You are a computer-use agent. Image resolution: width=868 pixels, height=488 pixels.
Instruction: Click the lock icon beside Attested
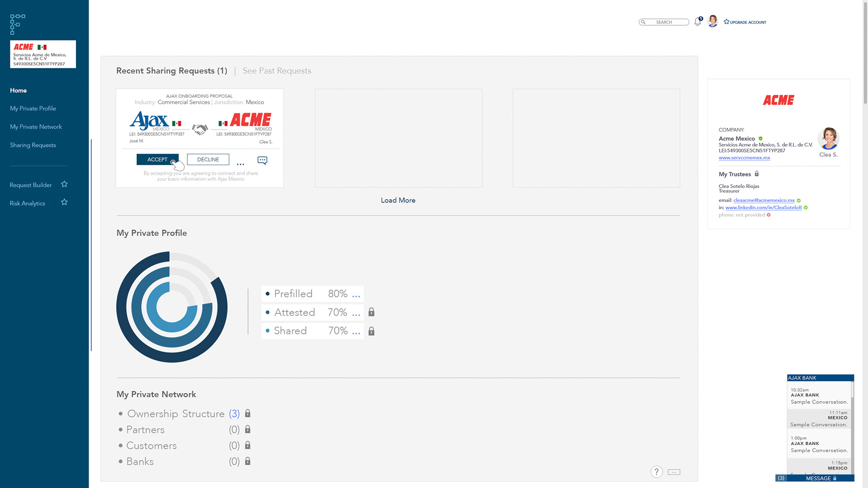pyautogui.click(x=371, y=312)
